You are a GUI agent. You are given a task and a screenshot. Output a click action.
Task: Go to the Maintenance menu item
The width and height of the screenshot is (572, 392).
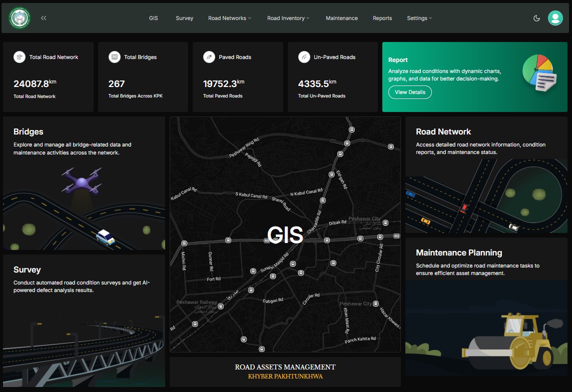[341, 18]
